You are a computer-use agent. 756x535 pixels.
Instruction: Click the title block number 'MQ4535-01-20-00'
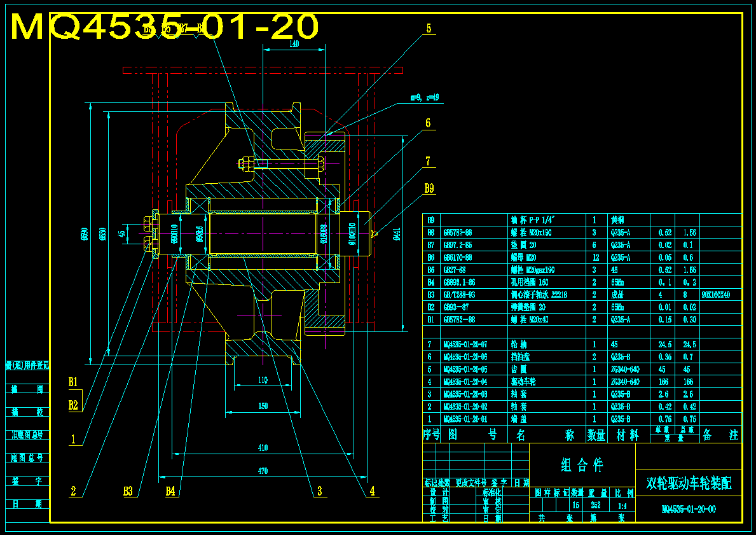[x=689, y=509]
